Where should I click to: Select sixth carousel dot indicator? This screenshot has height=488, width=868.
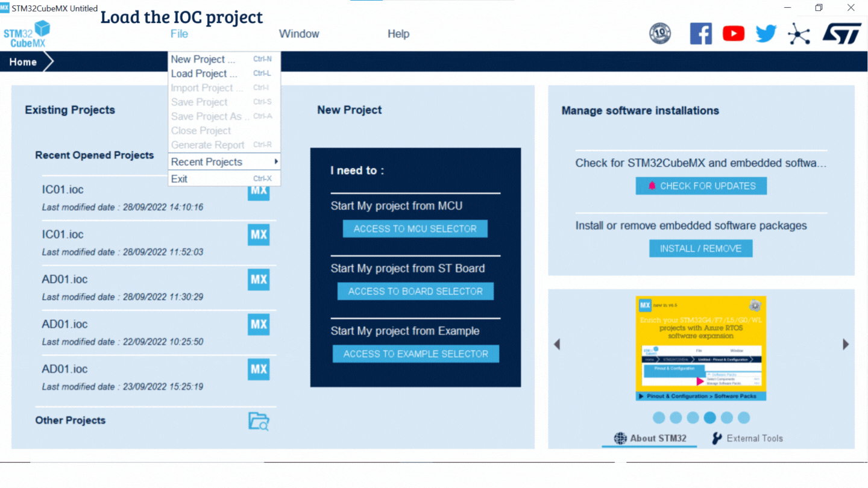[744, 418]
